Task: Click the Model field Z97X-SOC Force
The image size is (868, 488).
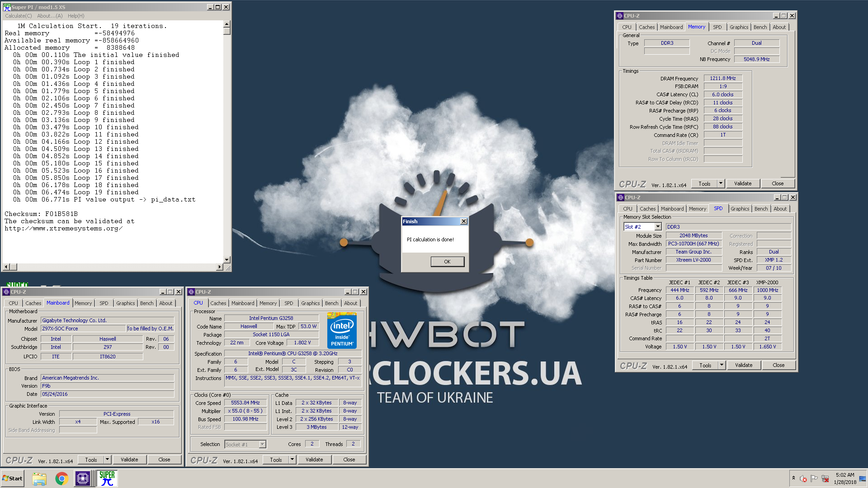Action: pyautogui.click(x=83, y=328)
